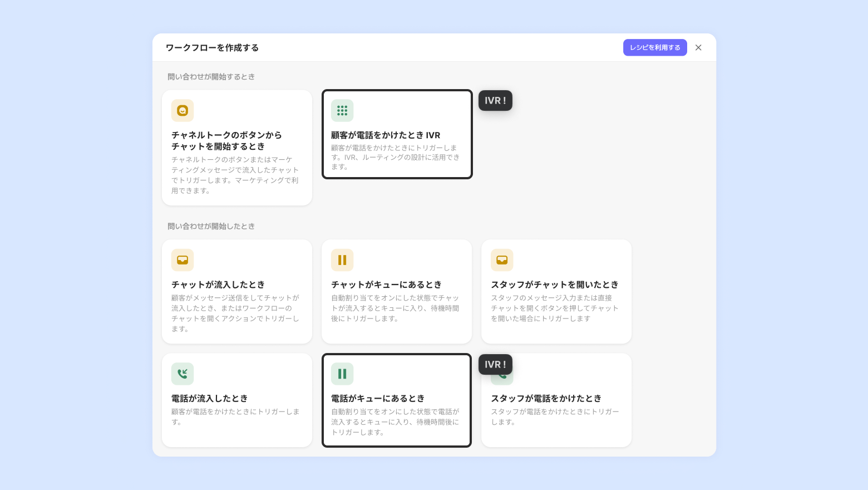
Task: Click the inbox icon above スタッフがチャットを開いたとき
Action: [x=502, y=260]
